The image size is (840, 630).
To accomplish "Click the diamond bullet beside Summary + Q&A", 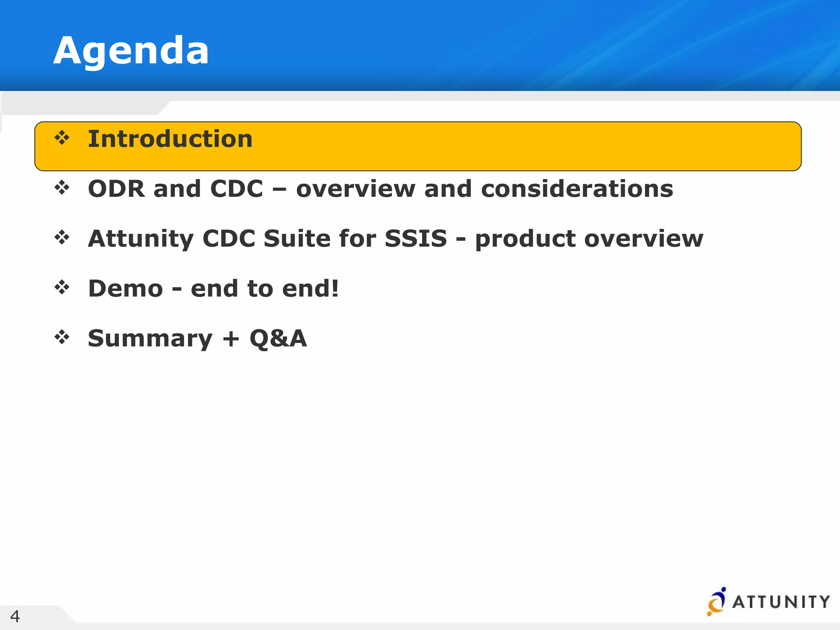I will point(62,337).
